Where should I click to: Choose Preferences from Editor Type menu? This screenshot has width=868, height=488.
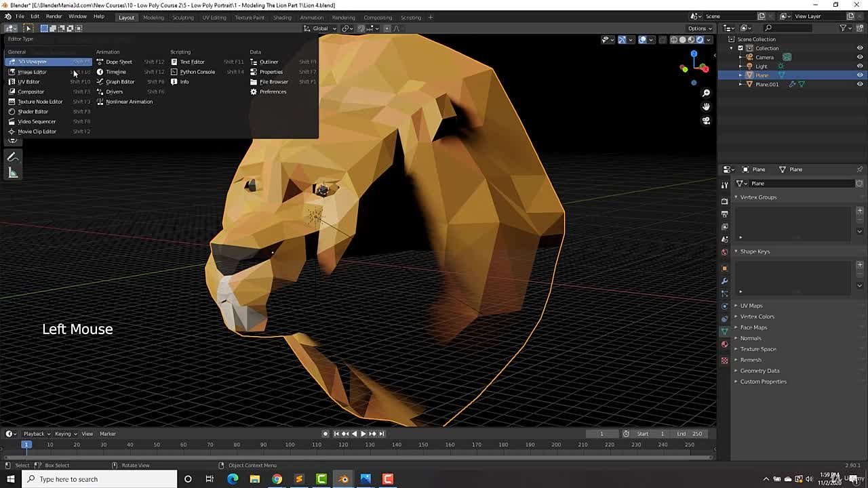[283, 91]
